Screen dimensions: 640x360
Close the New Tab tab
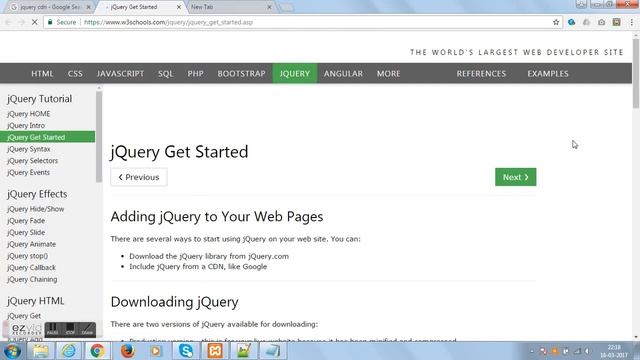(x=269, y=7)
